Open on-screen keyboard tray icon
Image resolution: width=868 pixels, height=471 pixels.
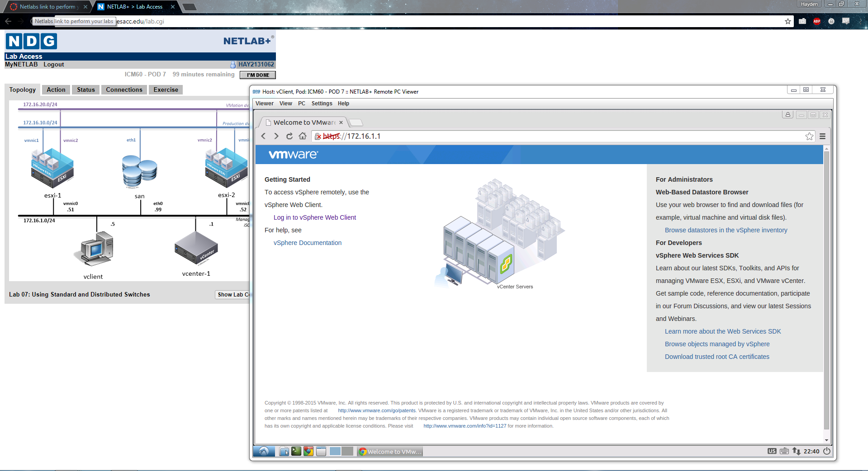(x=784, y=451)
